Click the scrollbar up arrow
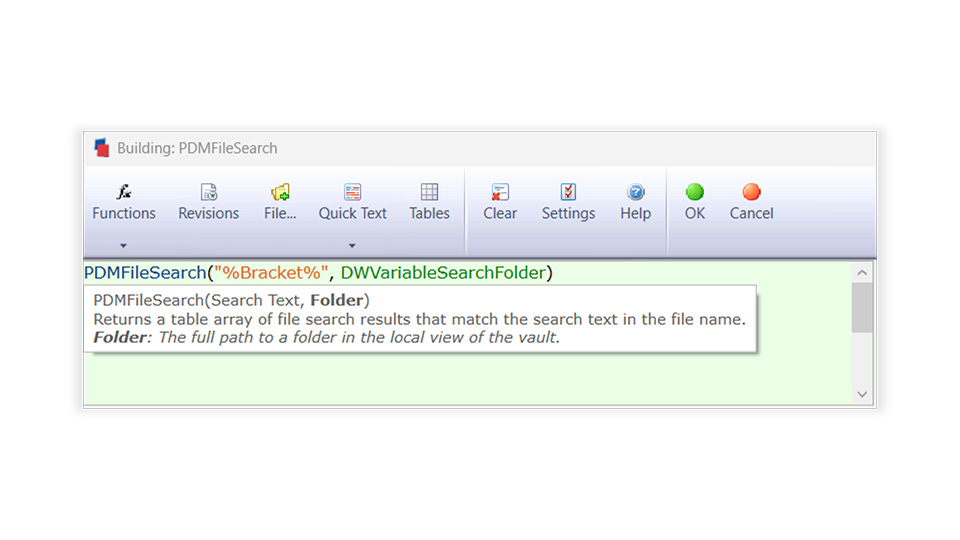This screenshot has height=540, width=960. pyautogui.click(x=862, y=272)
